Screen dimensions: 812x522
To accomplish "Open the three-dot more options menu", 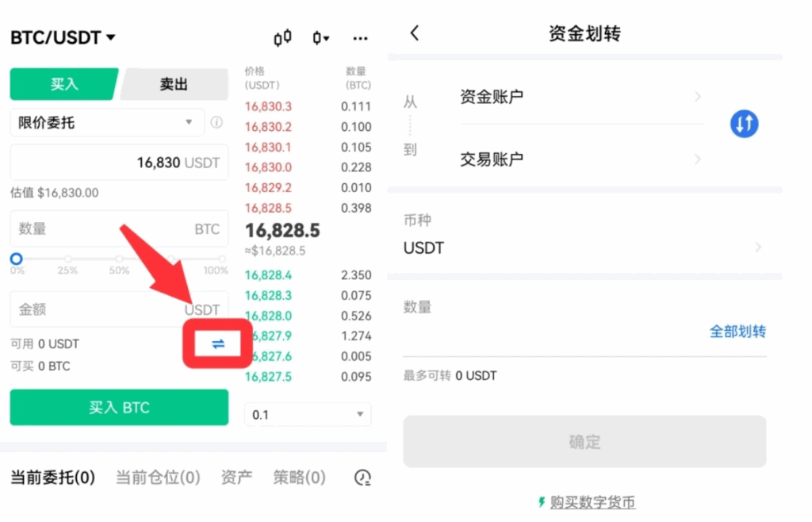I will point(361,38).
